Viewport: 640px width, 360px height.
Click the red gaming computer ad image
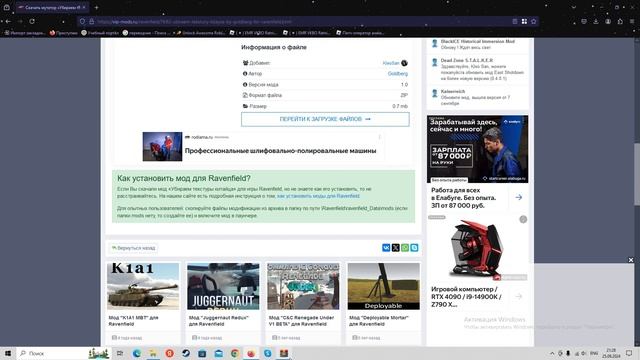(x=478, y=249)
